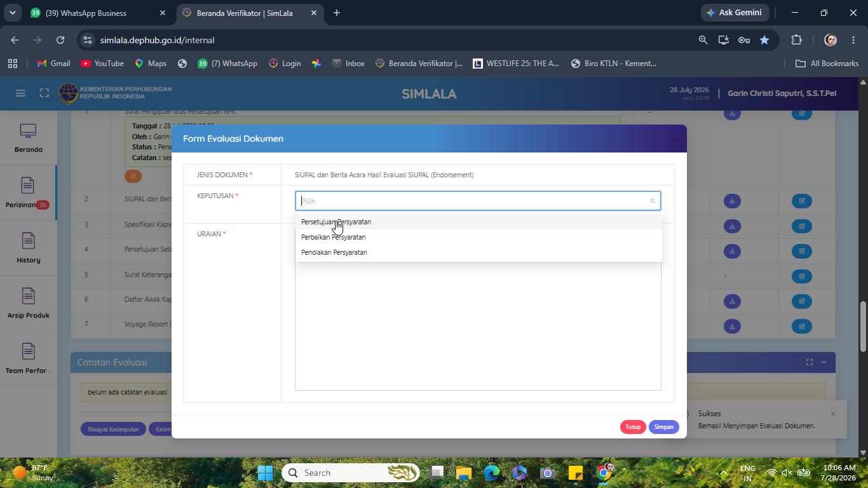
Task: Go back in browser
Action: 15,40
